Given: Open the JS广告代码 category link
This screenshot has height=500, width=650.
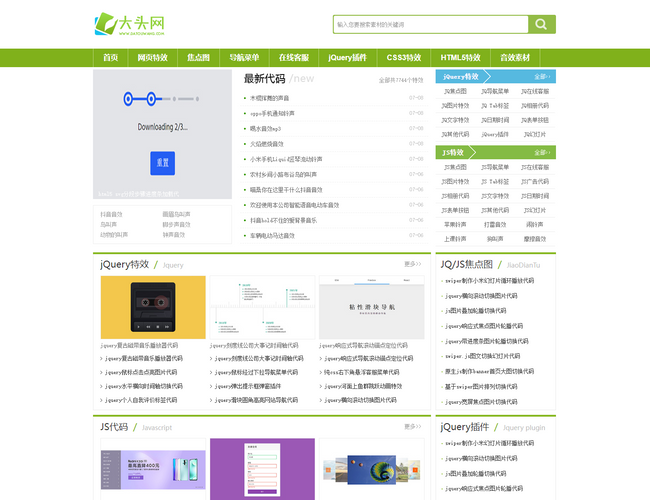Looking at the screenshot, I should (535, 182).
